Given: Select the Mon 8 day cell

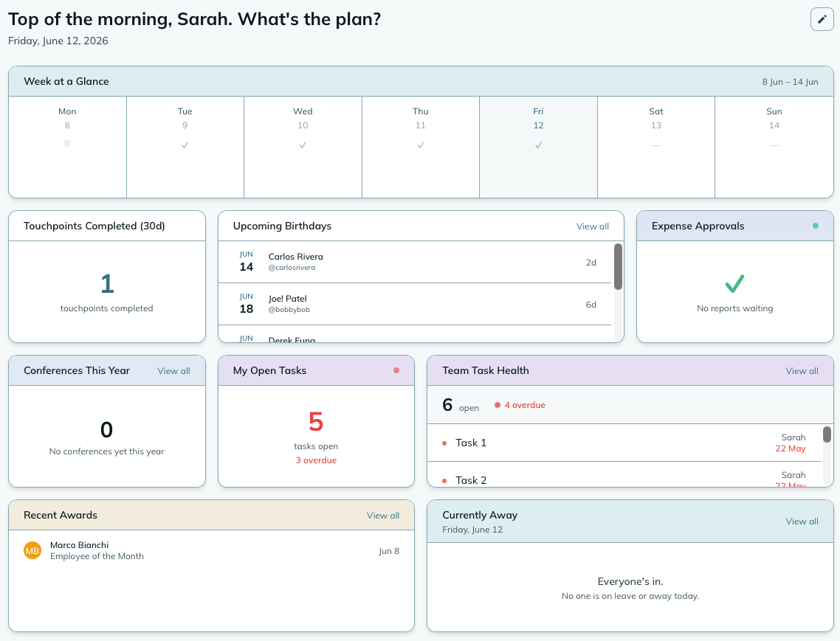Looking at the screenshot, I should 67,148.
